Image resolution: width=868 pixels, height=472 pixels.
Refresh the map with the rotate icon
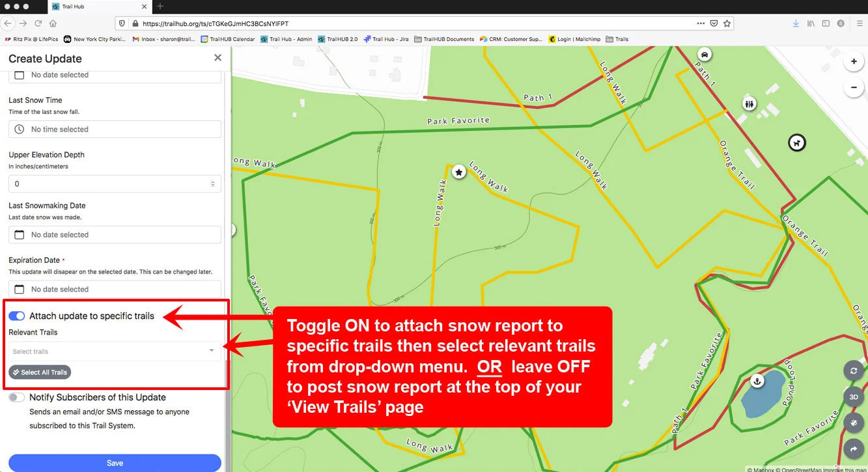853,371
